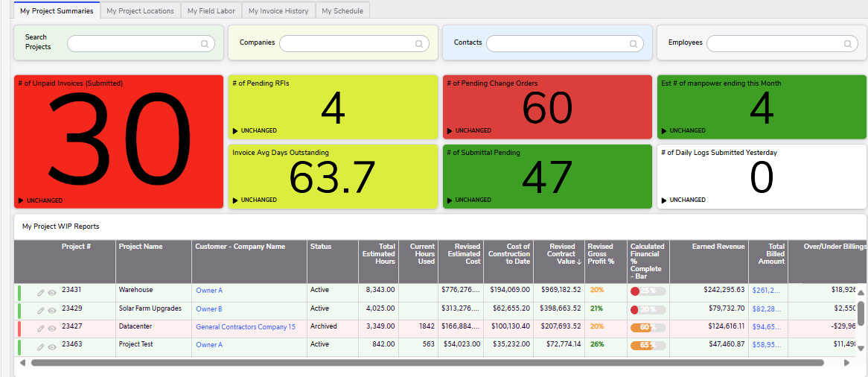Edit the Project Test row pencil icon
The width and height of the screenshot is (868, 377).
pyautogui.click(x=40, y=347)
